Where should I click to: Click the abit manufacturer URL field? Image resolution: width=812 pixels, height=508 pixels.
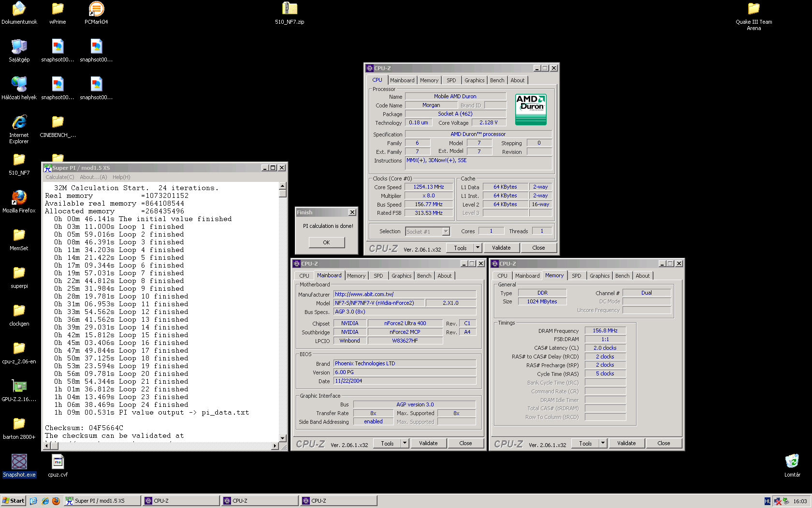click(x=405, y=294)
